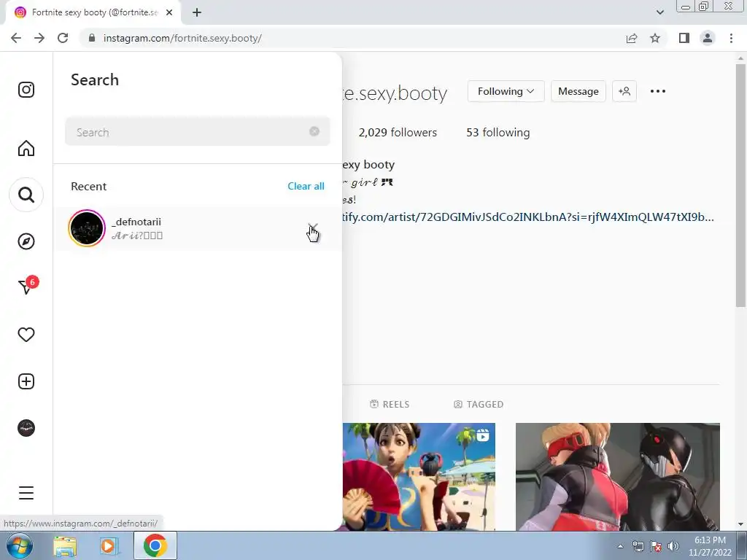Open Explore compass icon
The width and height of the screenshot is (747, 560).
26,241
